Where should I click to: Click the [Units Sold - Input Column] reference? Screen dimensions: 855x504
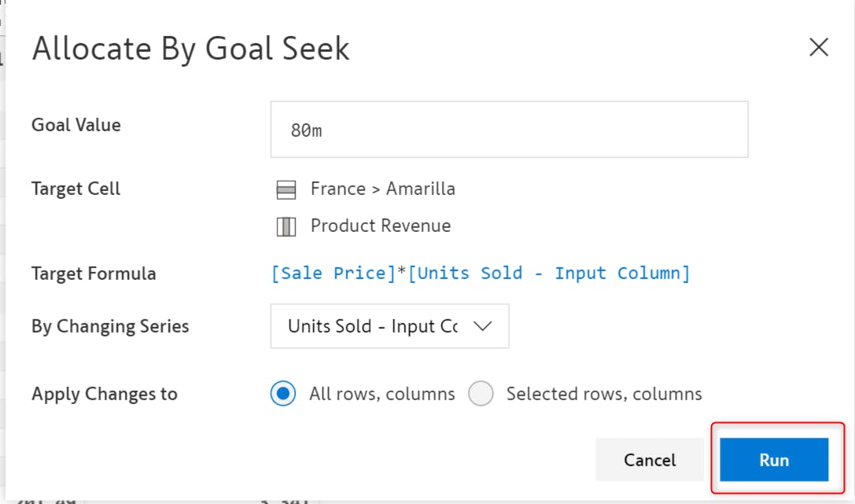pyautogui.click(x=549, y=273)
